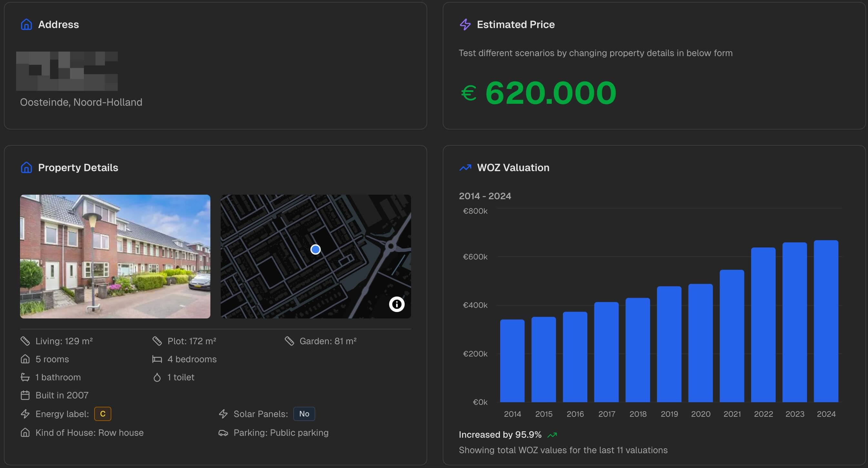The image size is (868, 468).
Task: Click the 2014 - 2024 range label
Action: (x=485, y=196)
